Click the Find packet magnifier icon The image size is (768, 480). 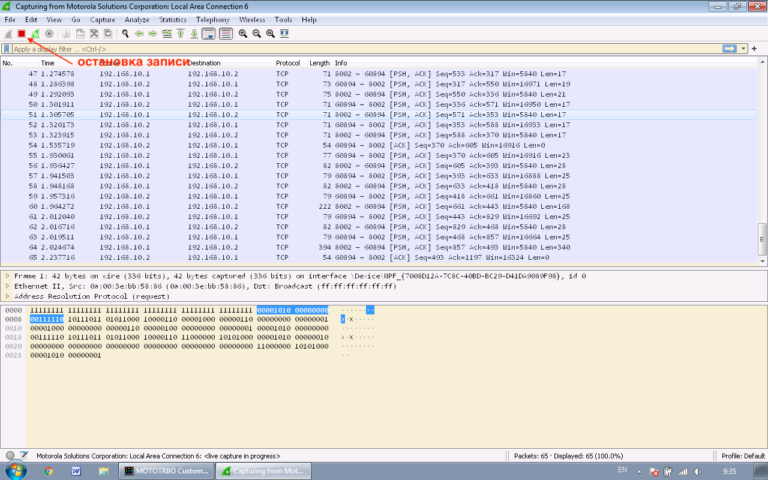pyautogui.click(x=125, y=33)
